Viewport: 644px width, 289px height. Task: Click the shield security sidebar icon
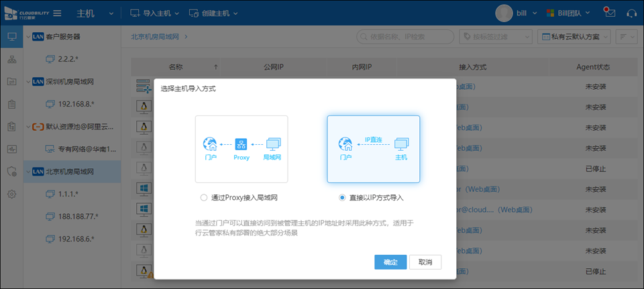click(x=11, y=171)
